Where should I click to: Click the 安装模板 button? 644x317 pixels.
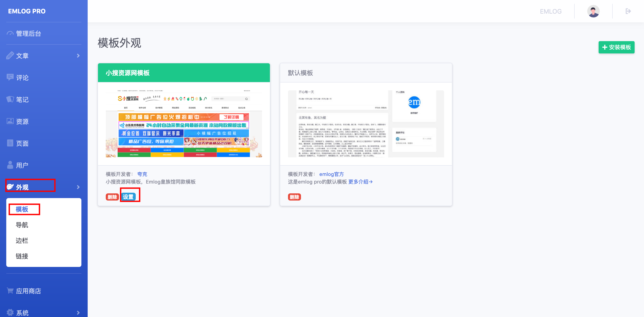616,47
